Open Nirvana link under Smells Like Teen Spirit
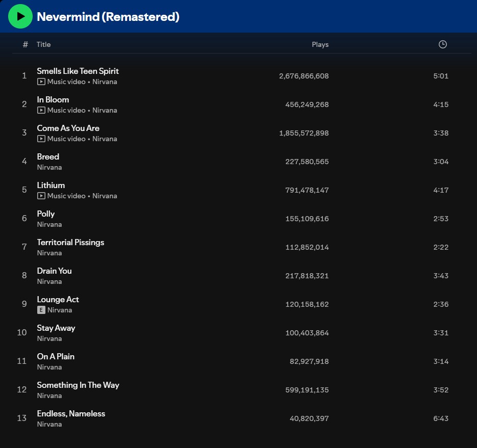 [x=105, y=82]
